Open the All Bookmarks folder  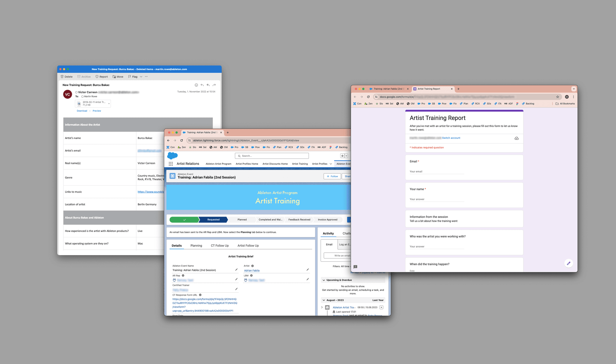point(565,104)
